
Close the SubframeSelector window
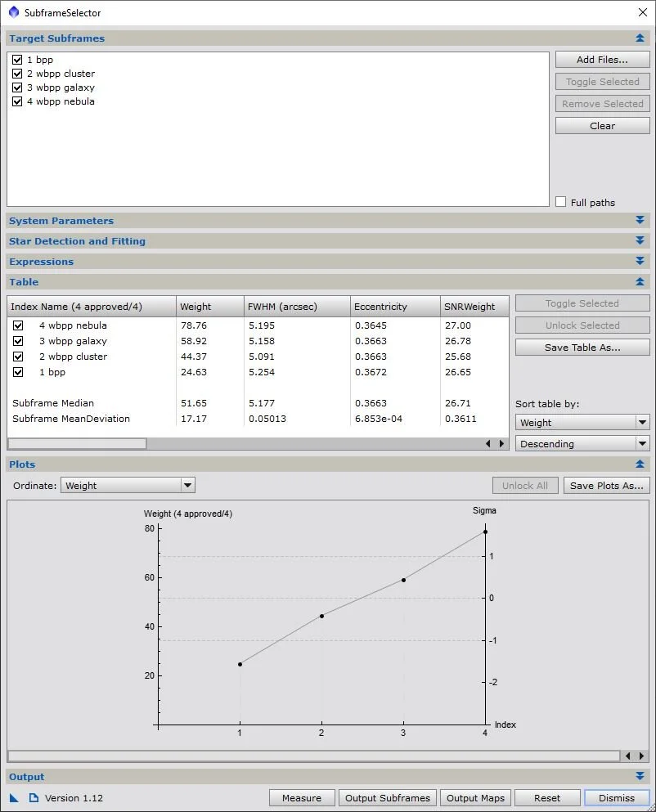643,12
